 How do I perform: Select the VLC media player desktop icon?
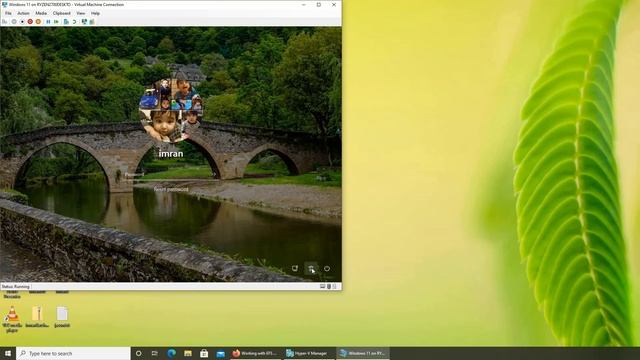[x=12, y=319]
